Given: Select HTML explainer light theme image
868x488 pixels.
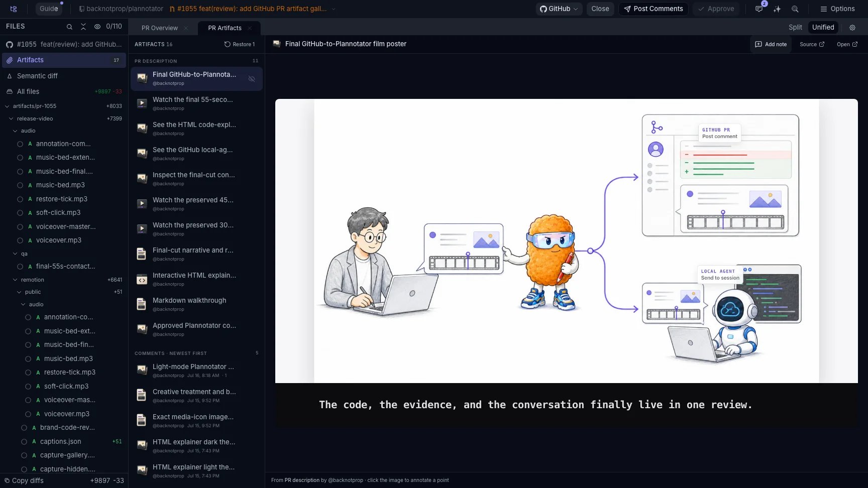Looking at the screenshot, I should [196, 471].
